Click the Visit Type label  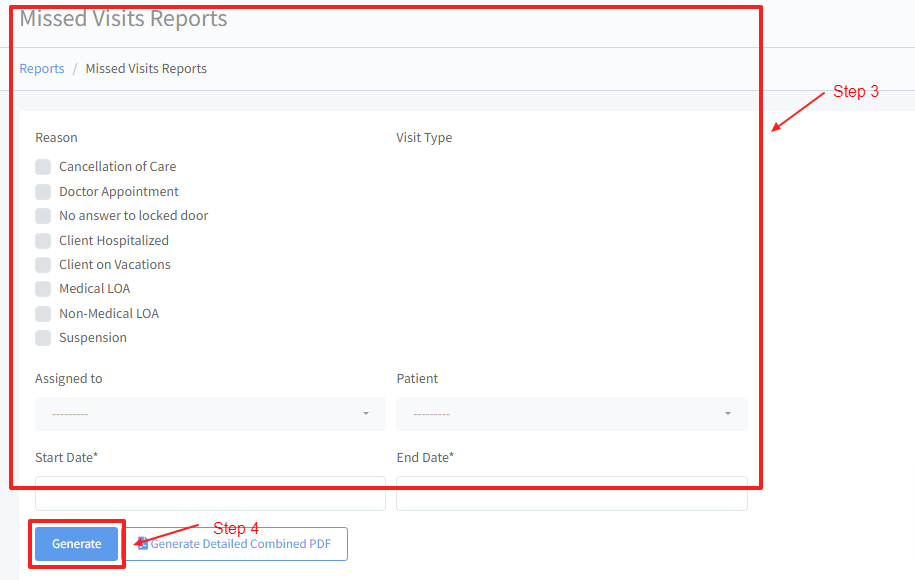[424, 138]
